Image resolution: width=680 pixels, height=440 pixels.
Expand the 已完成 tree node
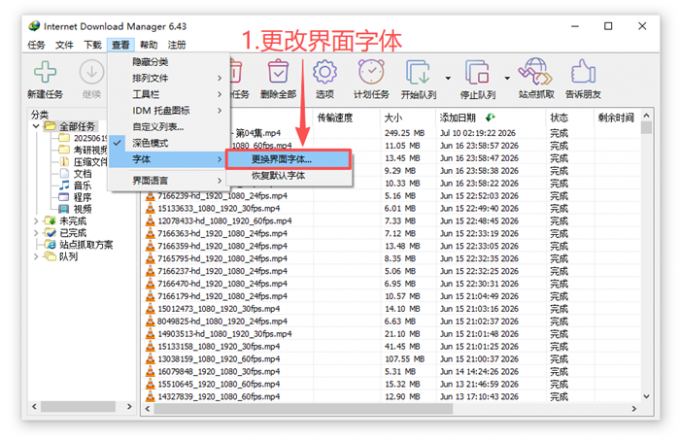point(36,233)
